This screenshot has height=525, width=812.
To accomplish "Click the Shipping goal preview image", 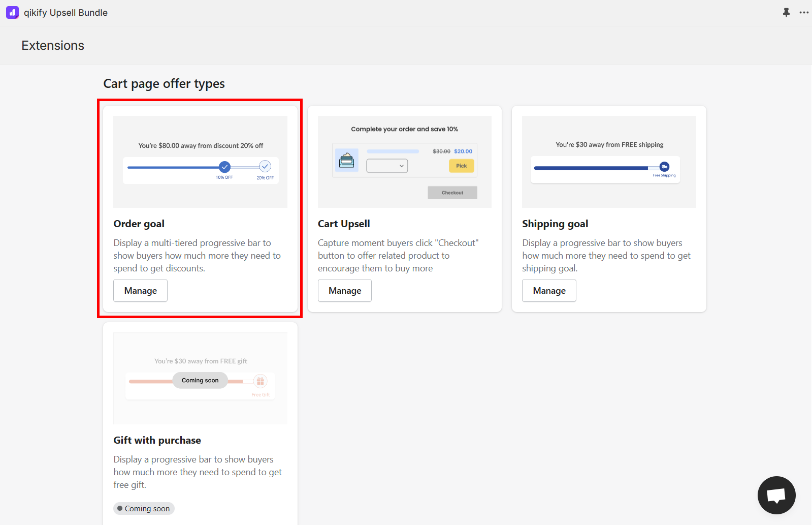I will click(609, 162).
